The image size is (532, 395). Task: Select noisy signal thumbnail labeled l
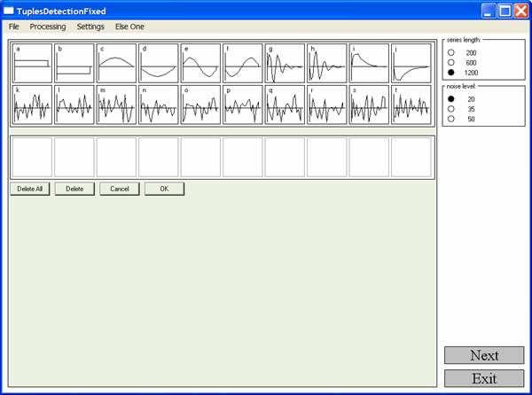pos(74,105)
